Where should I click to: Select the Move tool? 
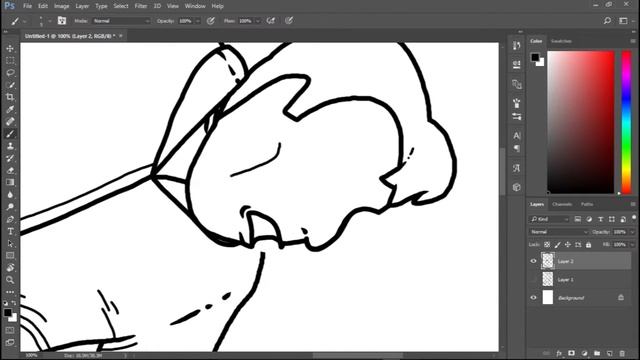pyautogui.click(x=10, y=48)
